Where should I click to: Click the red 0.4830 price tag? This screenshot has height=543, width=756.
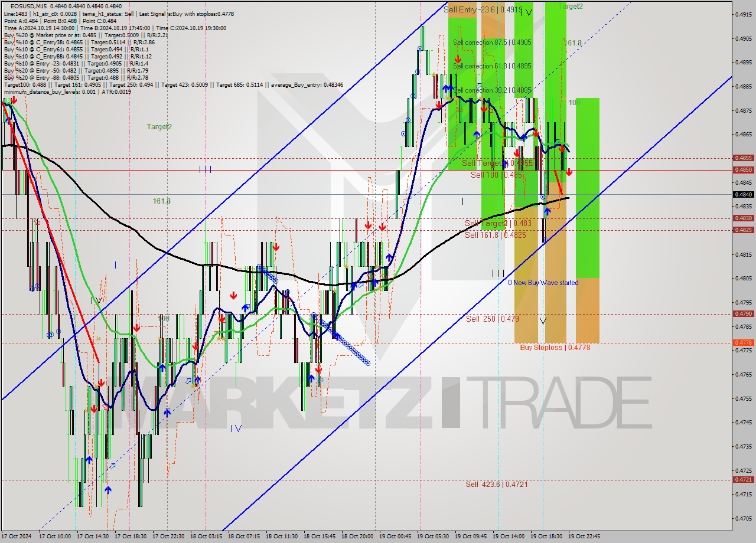click(x=743, y=218)
